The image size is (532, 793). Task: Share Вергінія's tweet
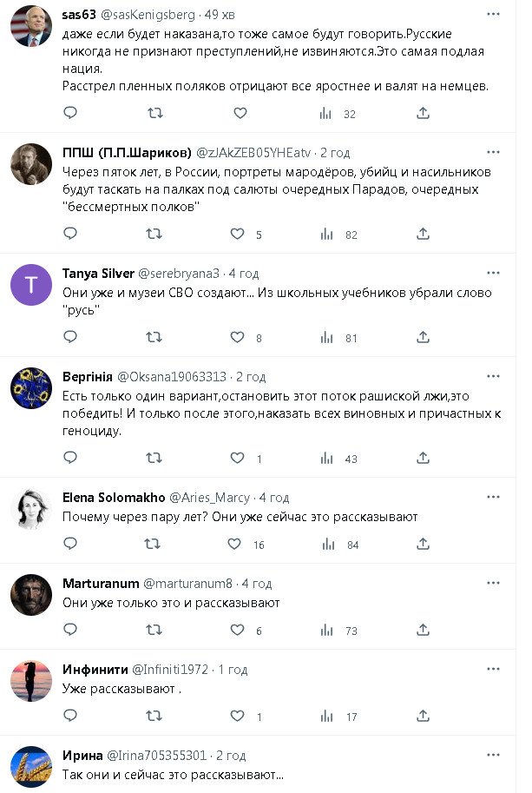423,458
